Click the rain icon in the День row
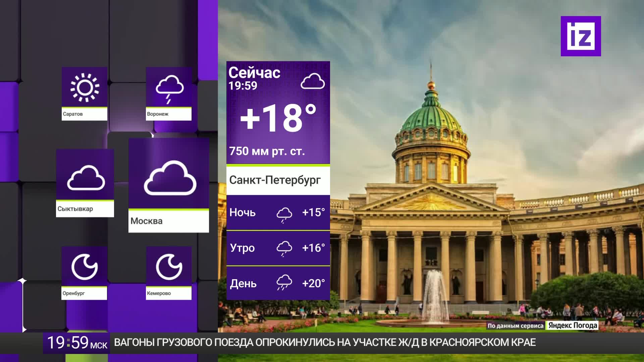 (284, 283)
